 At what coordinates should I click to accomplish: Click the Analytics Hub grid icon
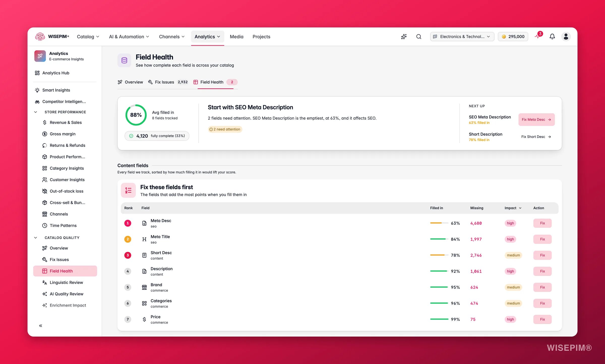click(37, 73)
